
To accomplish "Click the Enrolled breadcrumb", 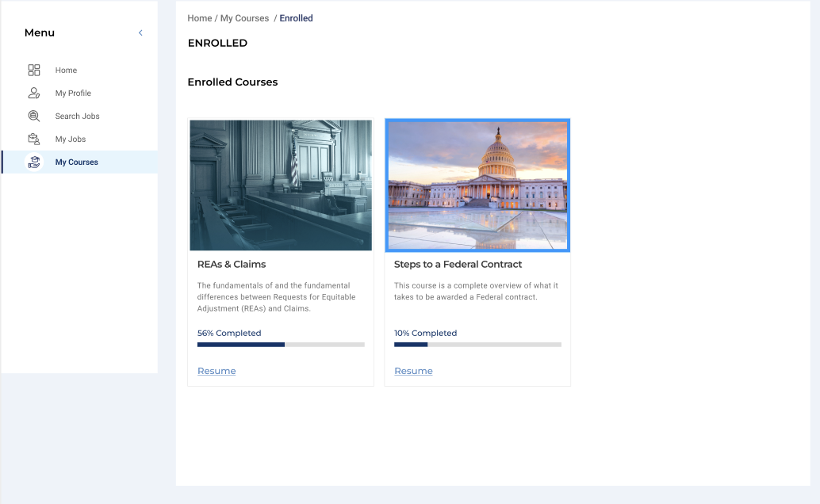I will coord(296,18).
